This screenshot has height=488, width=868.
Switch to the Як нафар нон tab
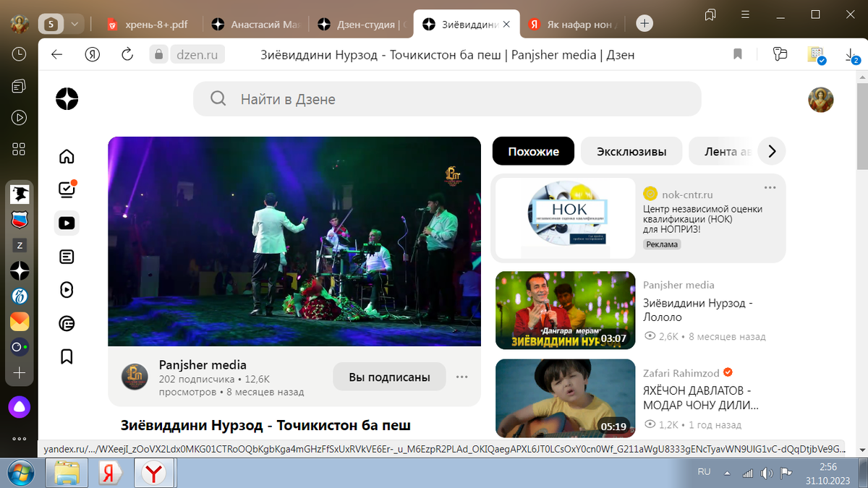[571, 24]
